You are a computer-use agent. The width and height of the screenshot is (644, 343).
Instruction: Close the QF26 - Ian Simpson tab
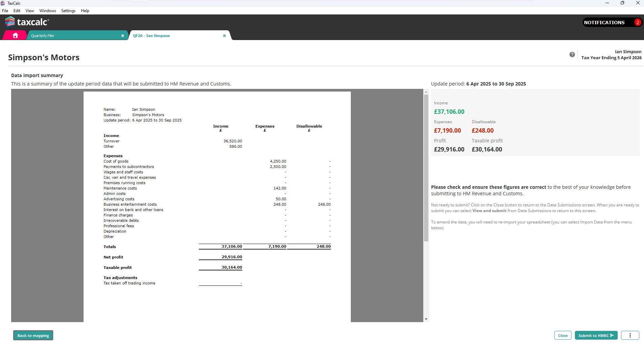(x=224, y=36)
